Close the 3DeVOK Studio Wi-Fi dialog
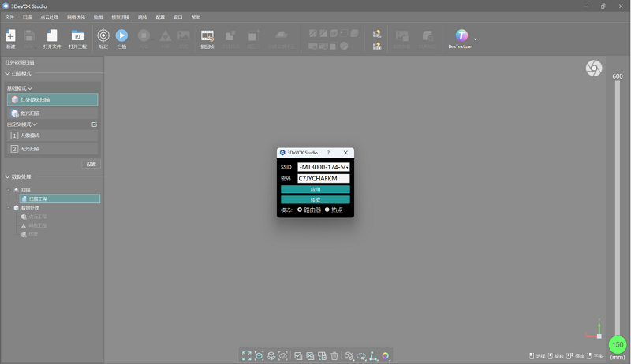Image resolution: width=631 pixels, height=364 pixels. [x=345, y=153]
